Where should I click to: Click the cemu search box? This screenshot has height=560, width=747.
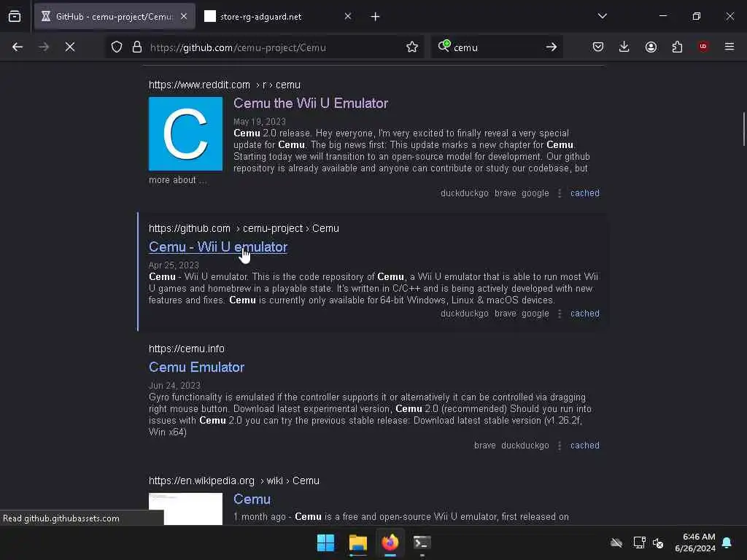click(495, 47)
